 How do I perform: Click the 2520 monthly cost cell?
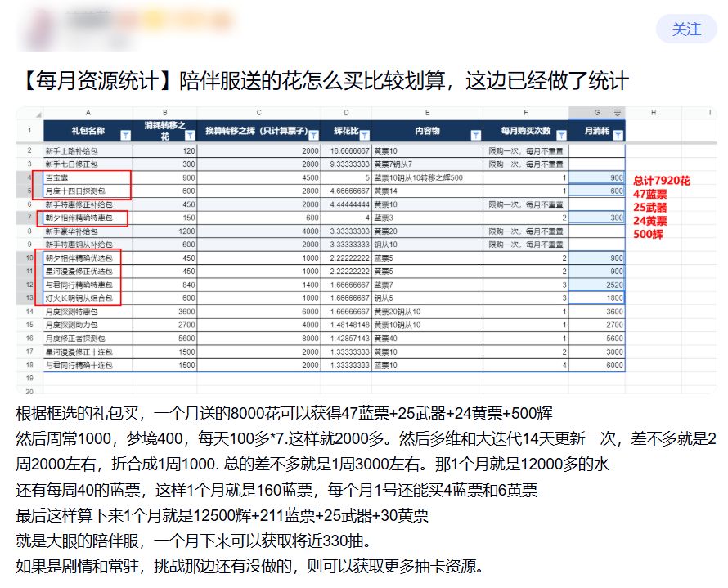click(597, 285)
